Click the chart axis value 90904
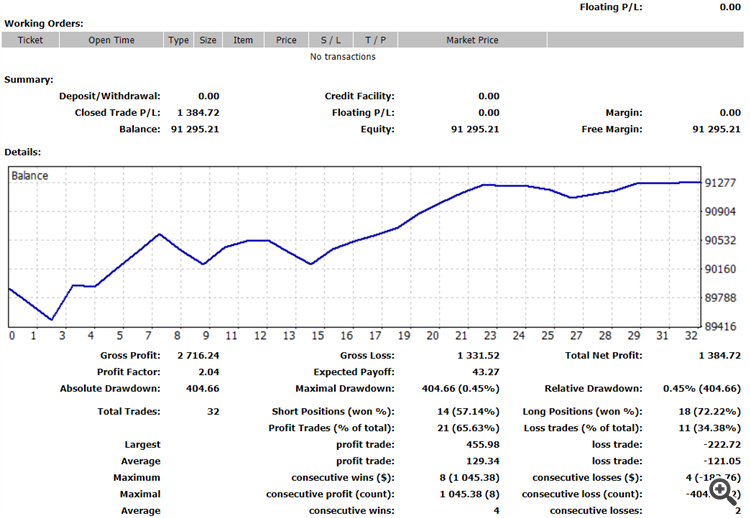Viewport: 750px width, 518px height. [x=720, y=211]
